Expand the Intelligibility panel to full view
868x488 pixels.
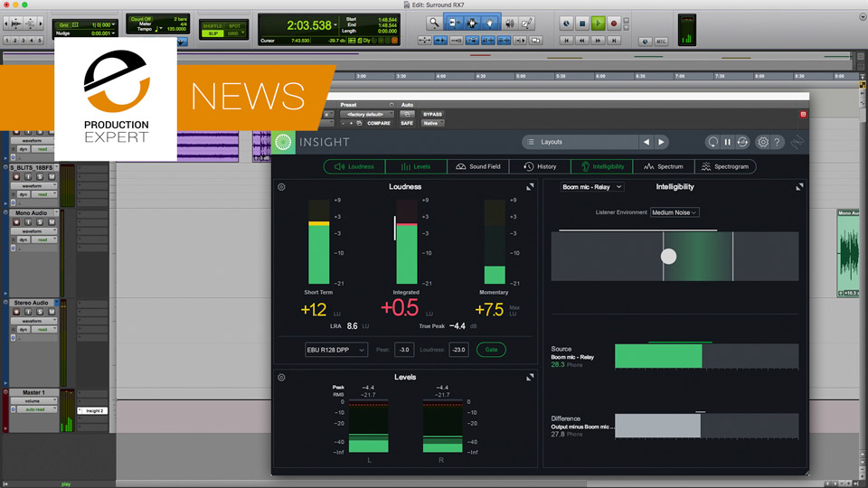pos(799,187)
